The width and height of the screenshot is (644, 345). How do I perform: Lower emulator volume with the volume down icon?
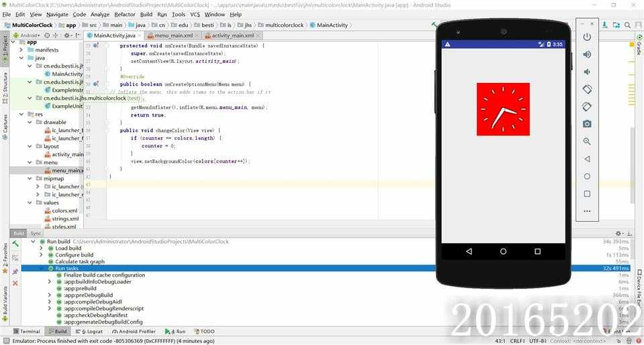point(587,72)
